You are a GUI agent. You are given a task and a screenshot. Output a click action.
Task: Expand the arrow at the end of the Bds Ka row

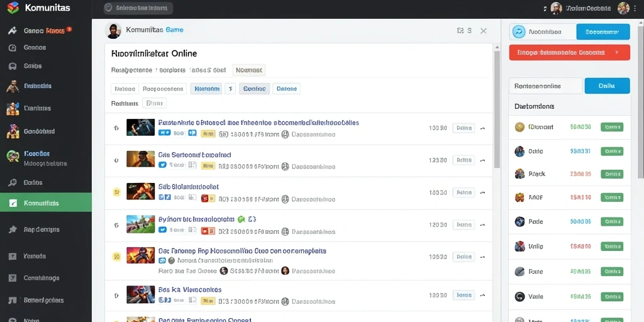tap(482, 296)
